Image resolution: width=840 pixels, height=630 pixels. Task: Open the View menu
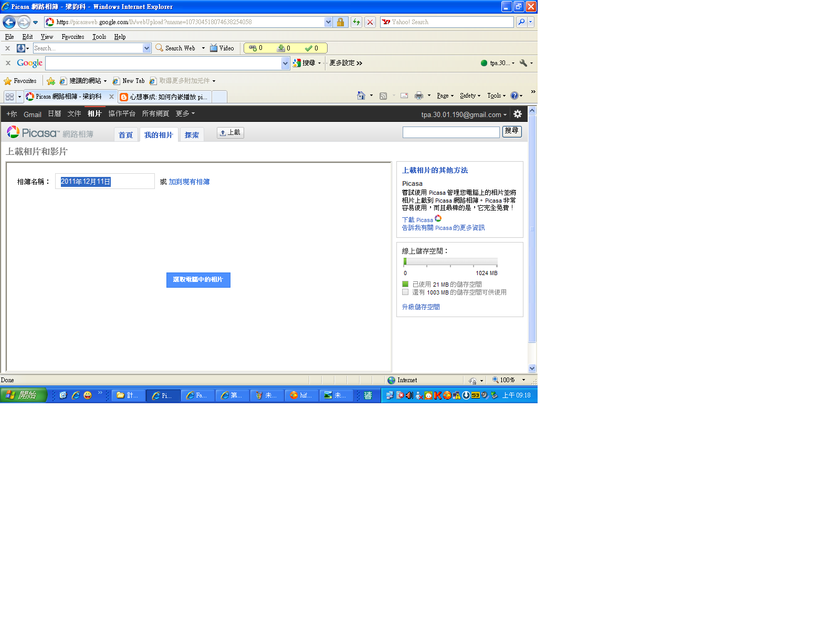[x=47, y=37]
